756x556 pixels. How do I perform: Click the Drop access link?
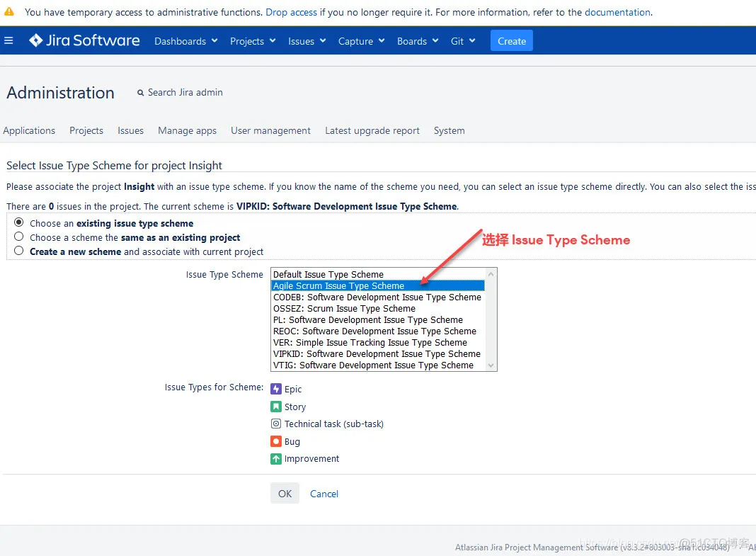(x=291, y=12)
